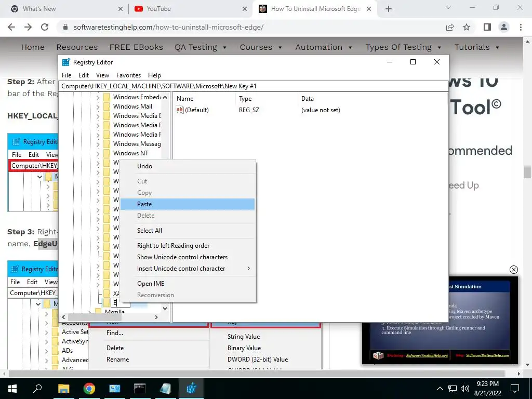Expand the Windows Messaging tree node
The width and height of the screenshot is (532, 399).
(x=98, y=144)
